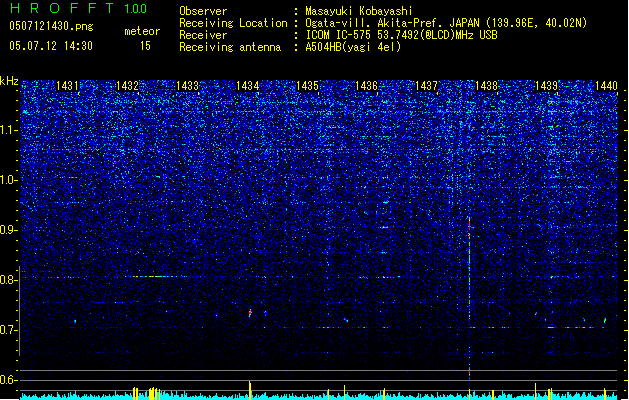Click the 1435 time marker

click(x=307, y=85)
